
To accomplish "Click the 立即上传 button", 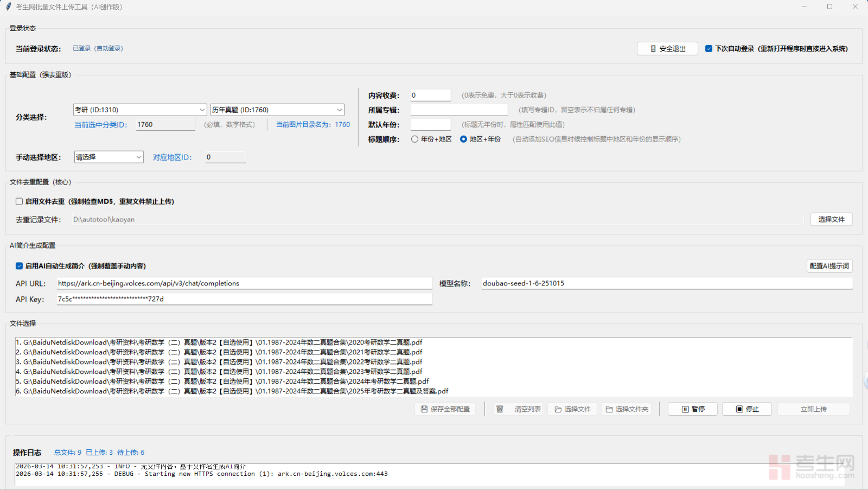I will pyautogui.click(x=813, y=409).
